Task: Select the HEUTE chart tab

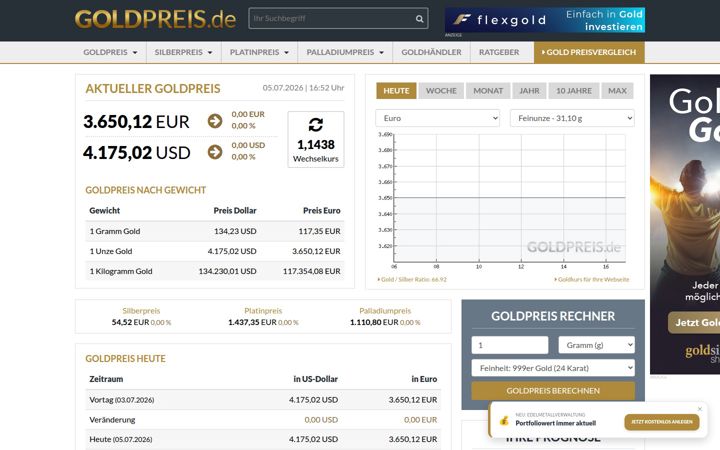Action: pos(396,91)
